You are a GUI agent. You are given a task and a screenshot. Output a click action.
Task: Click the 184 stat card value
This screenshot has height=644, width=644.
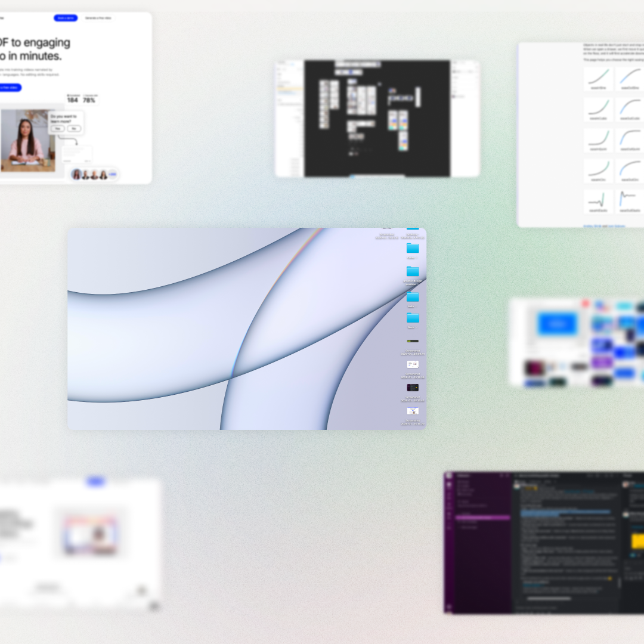tap(73, 100)
